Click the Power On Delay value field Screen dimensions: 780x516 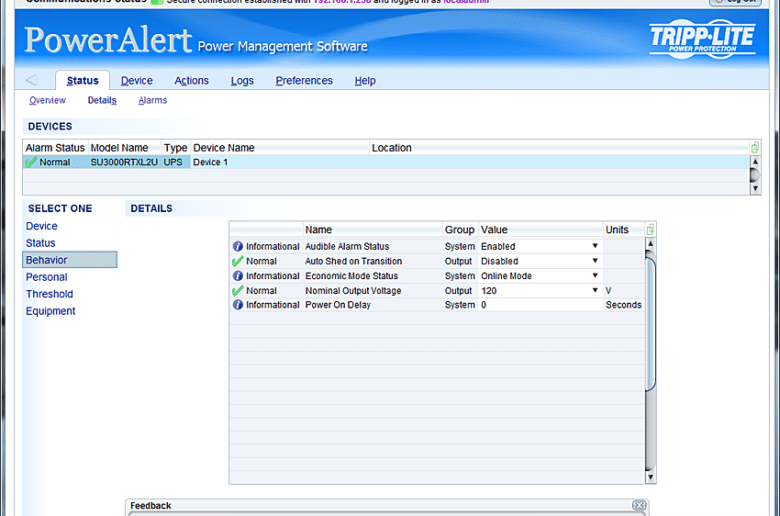[541, 305]
